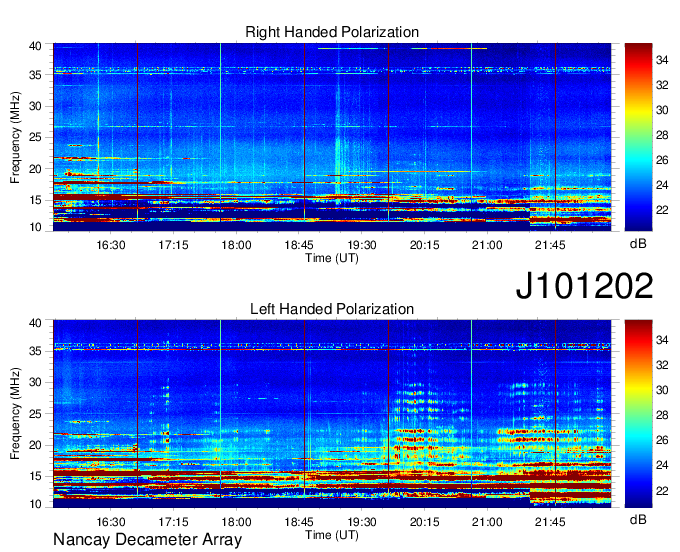The width and height of the screenshot is (680, 552).
Task: Click the 34 value on the top colorbar
Action: click(662, 60)
